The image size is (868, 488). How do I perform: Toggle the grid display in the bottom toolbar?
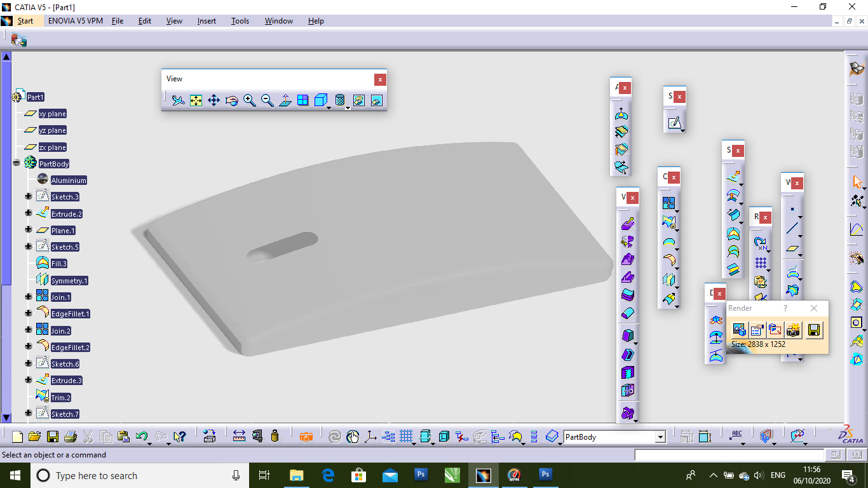click(x=405, y=437)
